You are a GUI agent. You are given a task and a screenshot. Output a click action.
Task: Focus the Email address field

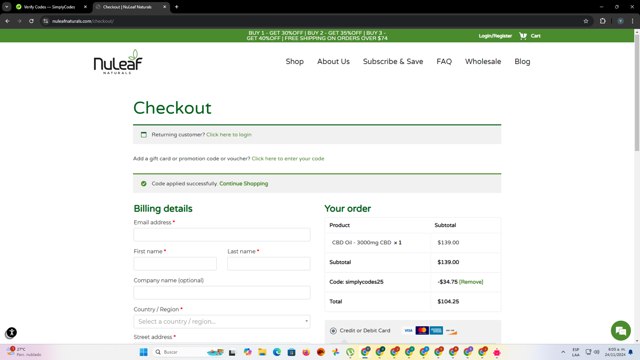(x=222, y=235)
